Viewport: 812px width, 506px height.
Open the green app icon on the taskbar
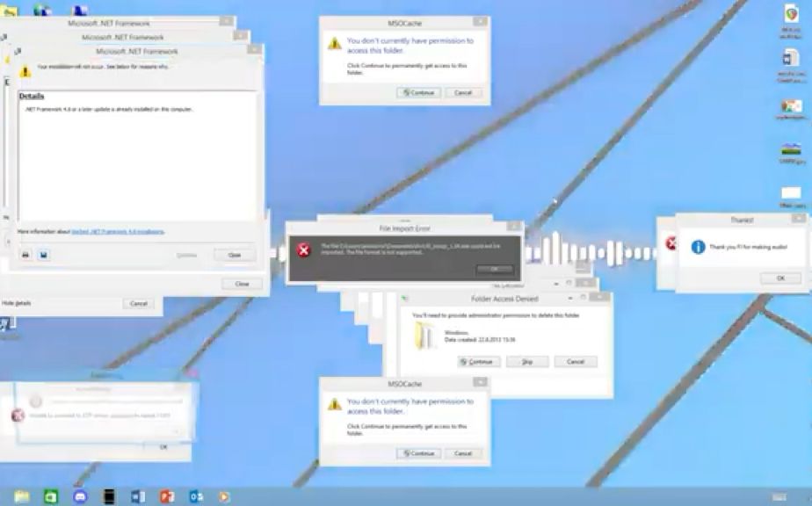coord(51,497)
